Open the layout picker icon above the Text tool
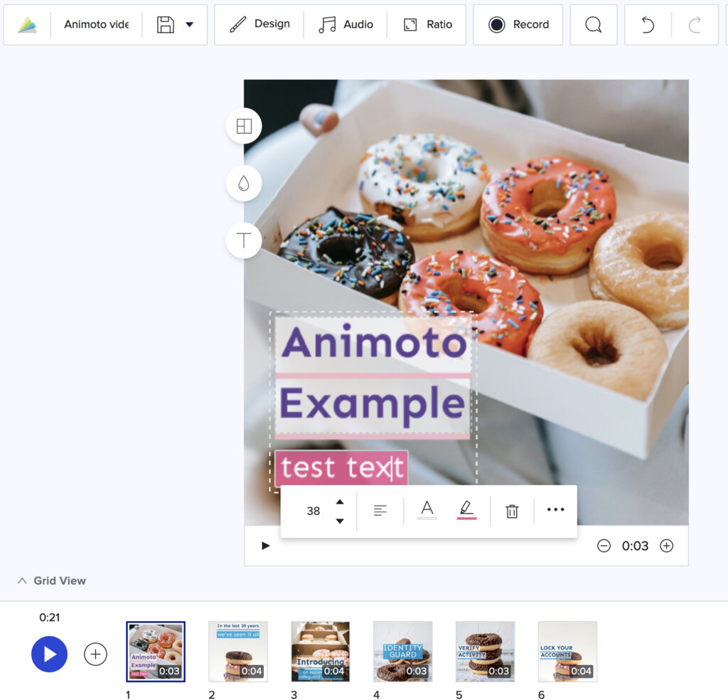The width and height of the screenshot is (728, 700). tap(244, 126)
